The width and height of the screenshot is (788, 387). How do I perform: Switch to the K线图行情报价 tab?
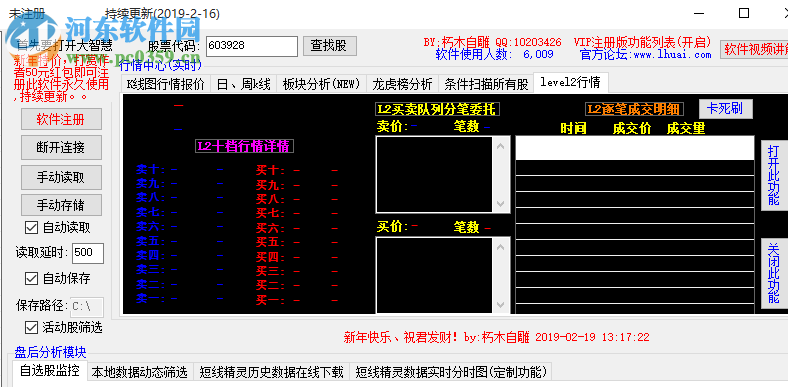(166, 84)
